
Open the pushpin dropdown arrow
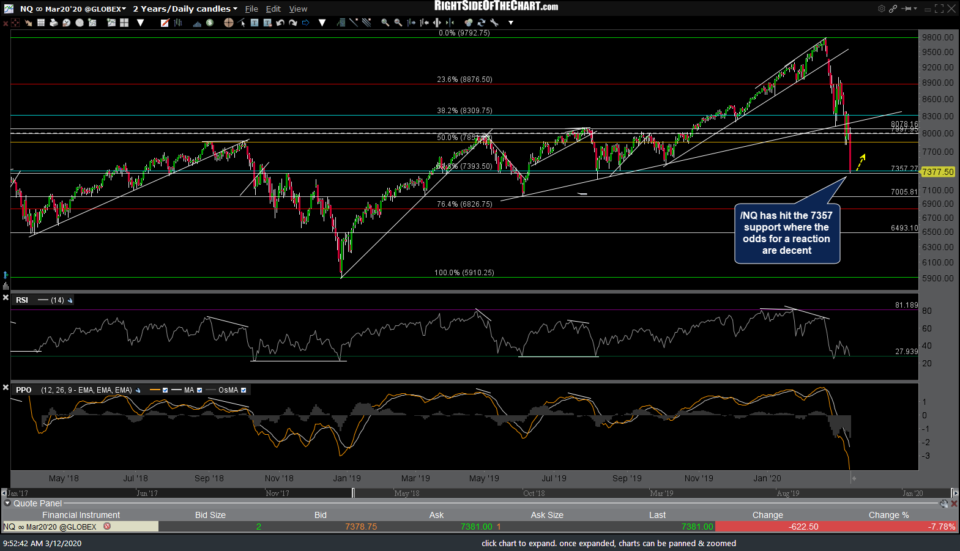coord(915,9)
